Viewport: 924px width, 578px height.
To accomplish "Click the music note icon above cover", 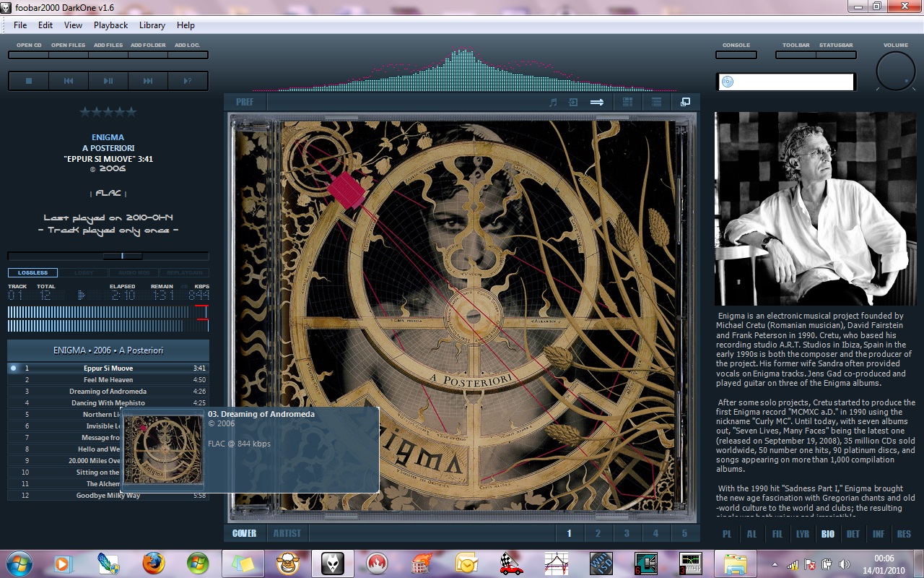I will [553, 102].
